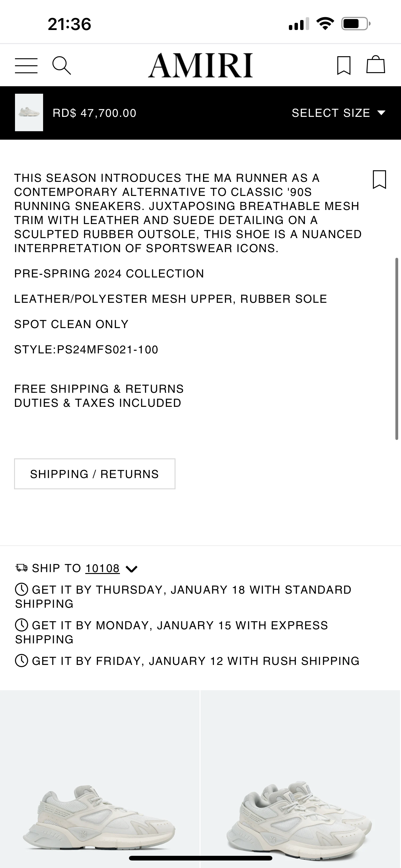
Task: Expand ship-to location chevron
Action: click(x=131, y=569)
